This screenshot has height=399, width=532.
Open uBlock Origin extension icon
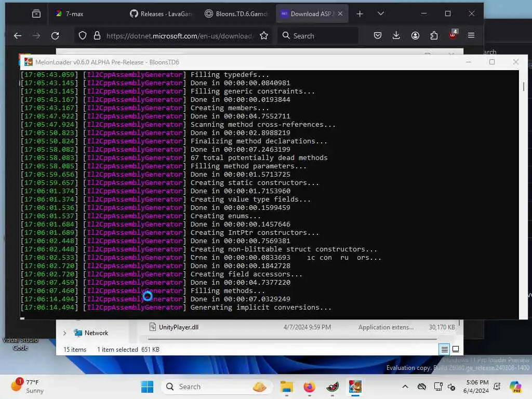point(453,35)
